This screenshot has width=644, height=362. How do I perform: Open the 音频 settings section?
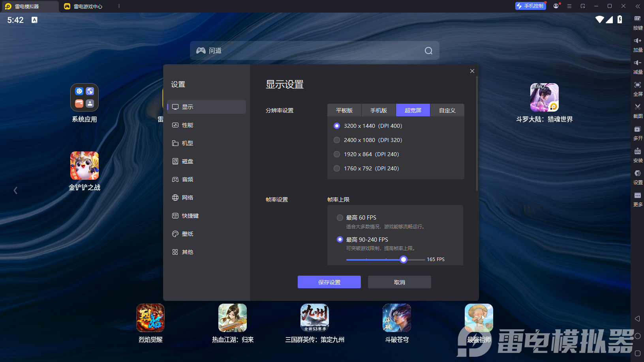207,179
